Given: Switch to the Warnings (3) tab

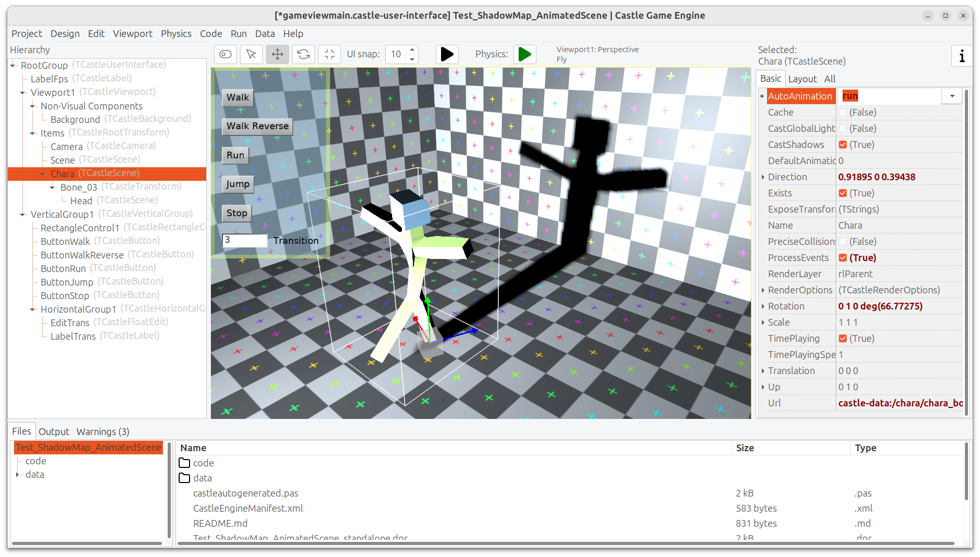Looking at the screenshot, I should (x=103, y=431).
